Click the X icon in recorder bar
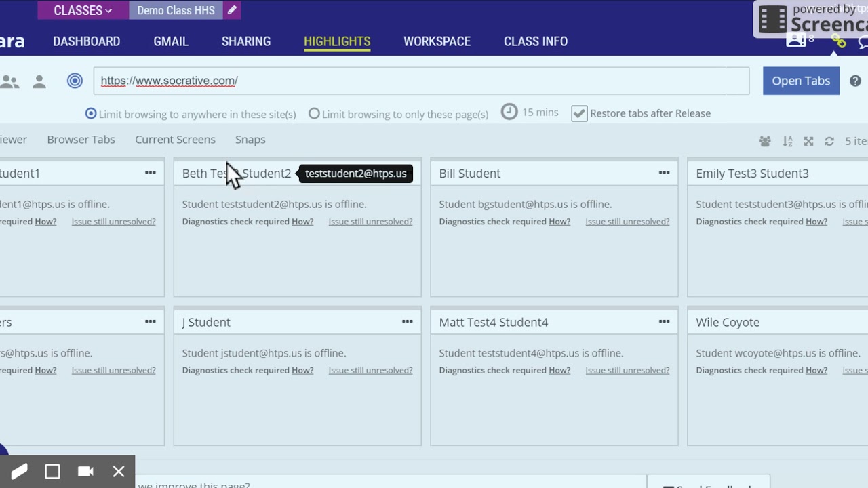This screenshot has width=868, height=488. (119, 472)
